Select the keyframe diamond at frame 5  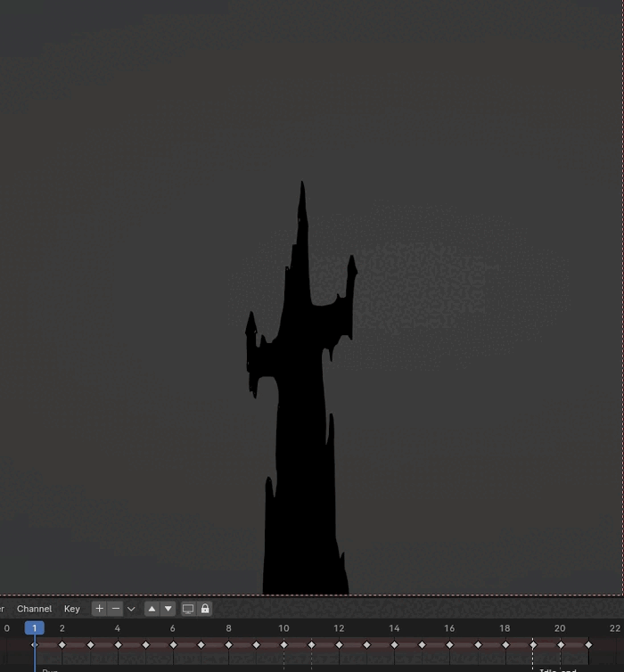click(145, 644)
